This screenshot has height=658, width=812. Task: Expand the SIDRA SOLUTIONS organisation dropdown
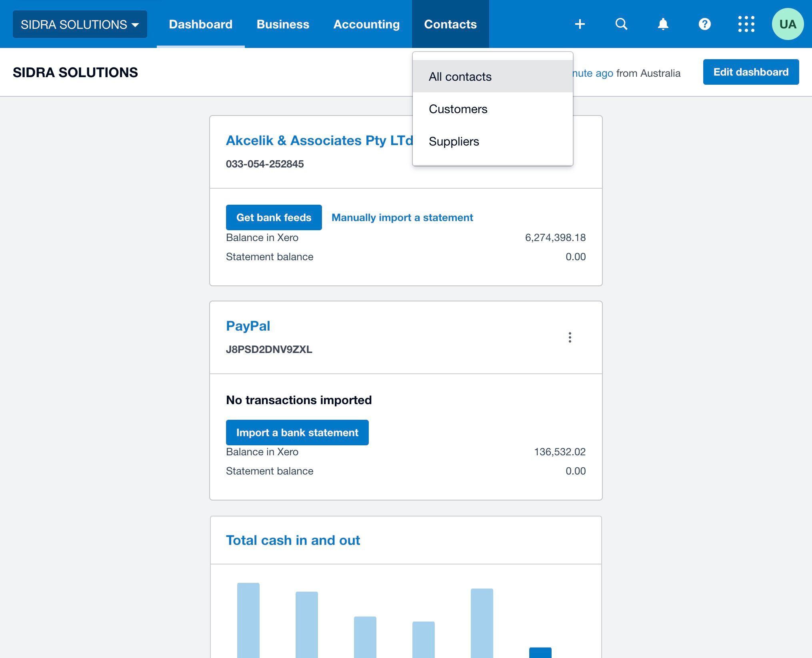(80, 24)
